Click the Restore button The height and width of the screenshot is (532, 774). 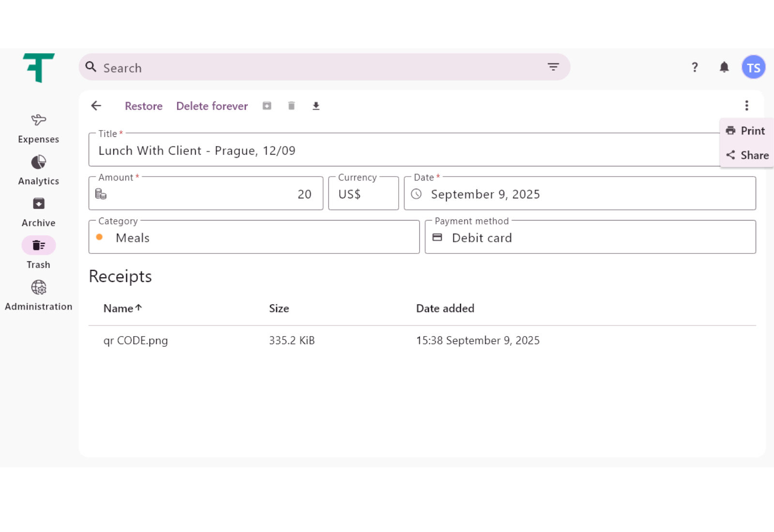144,106
